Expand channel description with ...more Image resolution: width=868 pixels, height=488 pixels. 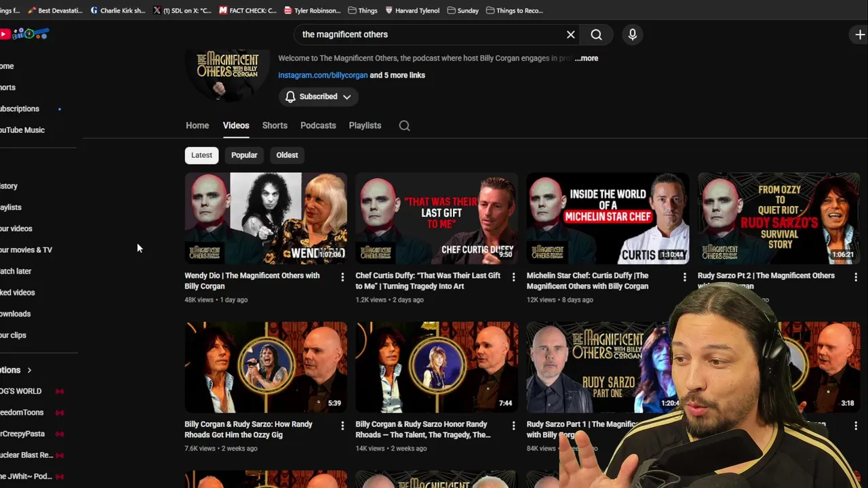587,58
